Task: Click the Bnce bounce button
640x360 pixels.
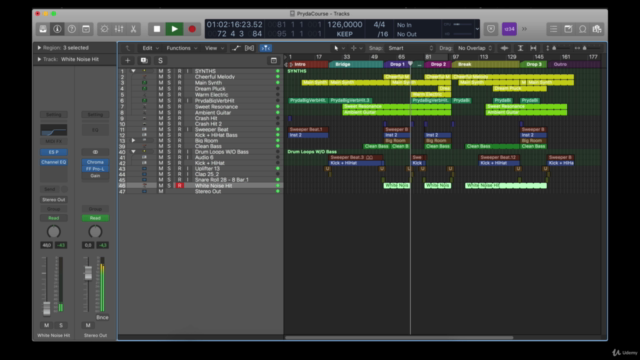Action: pos(102,318)
